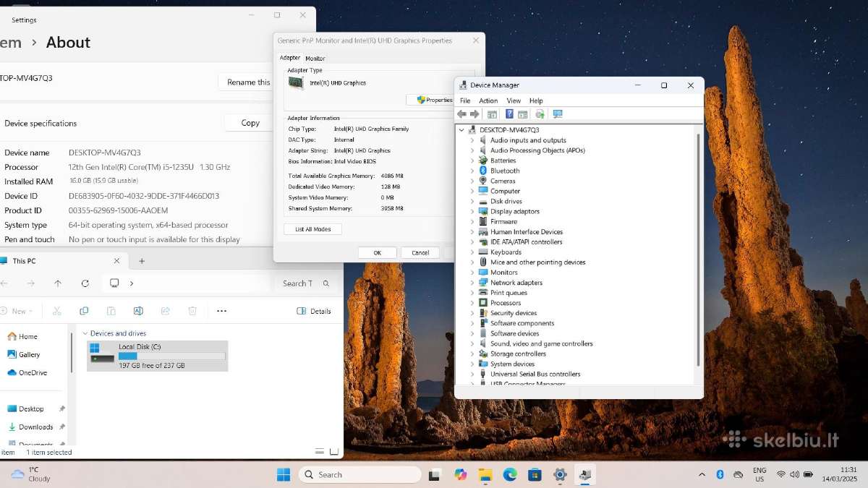Image resolution: width=868 pixels, height=488 pixels.
Task: Expand the Network adapters node
Action: click(472, 283)
